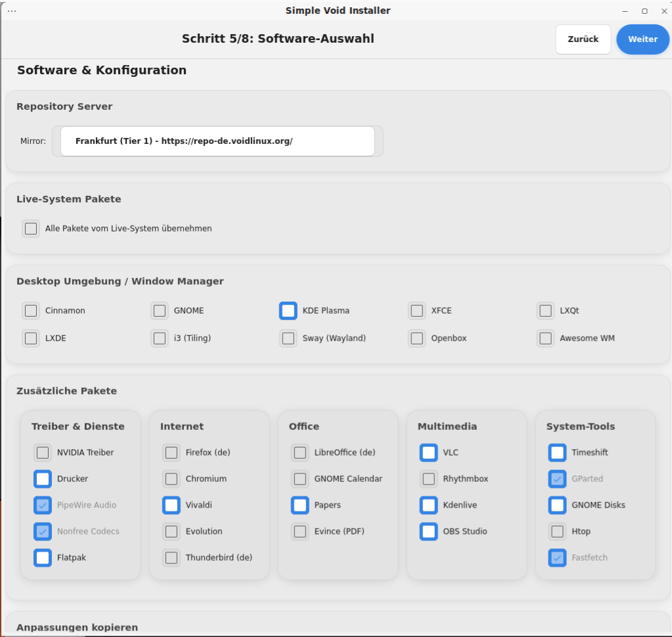Toggle the VLC multimedia checkbox
672x637 pixels.
(x=429, y=453)
